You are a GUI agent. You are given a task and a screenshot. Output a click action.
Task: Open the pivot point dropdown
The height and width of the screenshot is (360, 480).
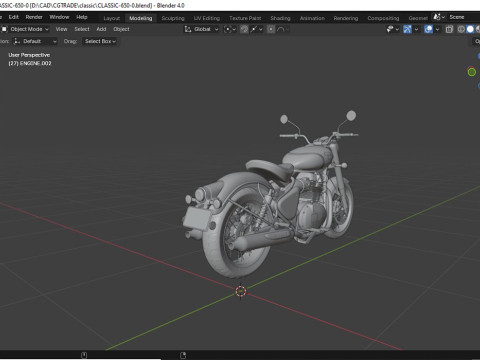pos(230,29)
